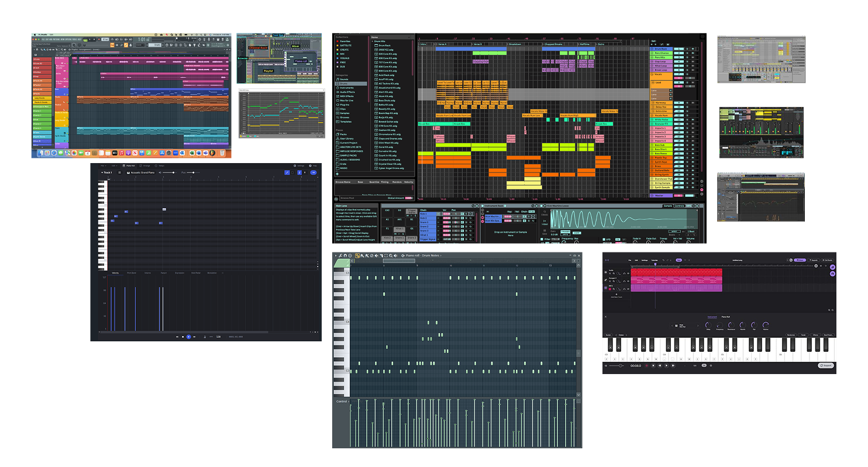Screen dimensions: 868x467
Task: Click the pencil draw tool in Drum Notes toolbar
Action: pos(357,255)
